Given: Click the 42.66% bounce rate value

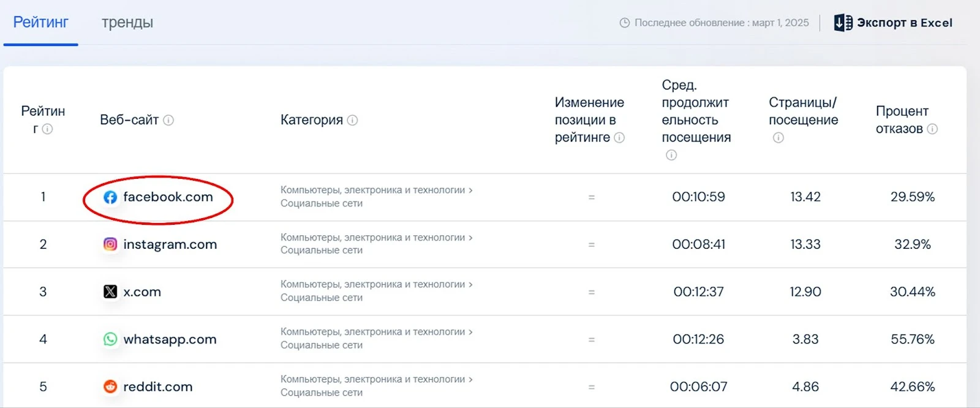Looking at the screenshot, I should (913, 387).
